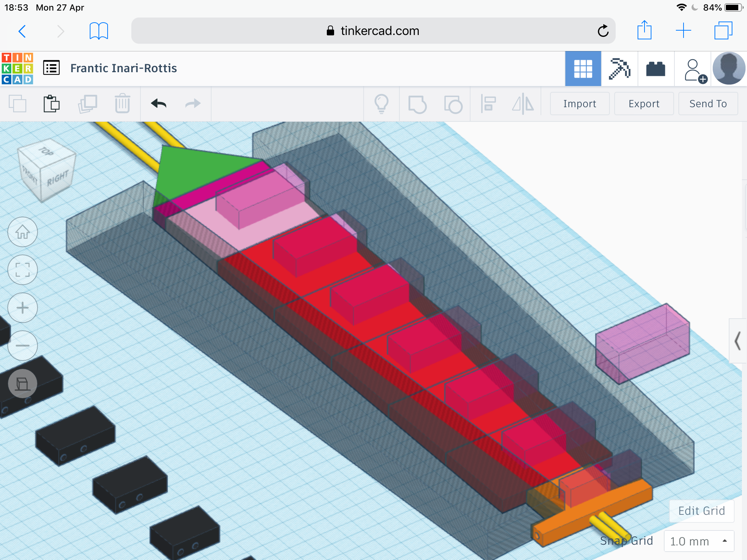Add a new Safari tab
Image resolution: width=747 pixels, height=560 pixels.
pyautogui.click(x=684, y=31)
